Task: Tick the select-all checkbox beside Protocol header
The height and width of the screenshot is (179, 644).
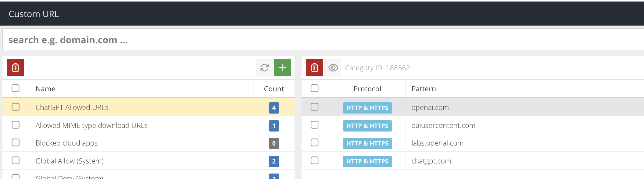Action: pos(315,88)
